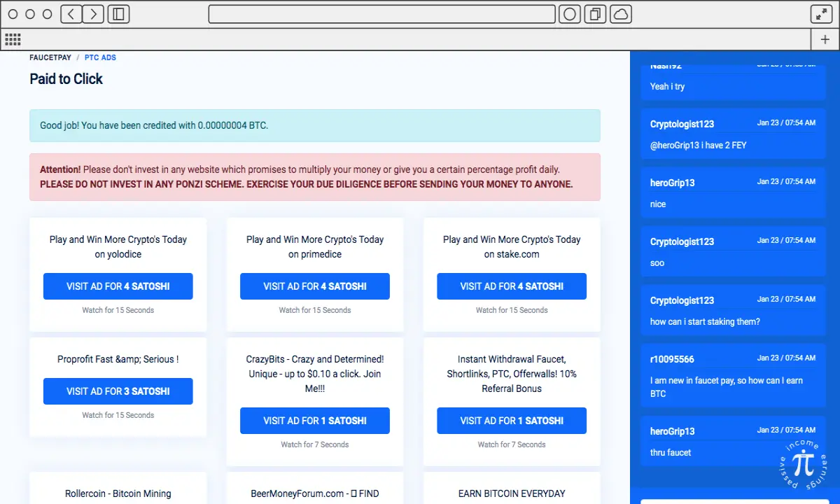The image size is (840, 504).
Task: Click the cloud icon in the toolbar
Action: click(x=621, y=14)
